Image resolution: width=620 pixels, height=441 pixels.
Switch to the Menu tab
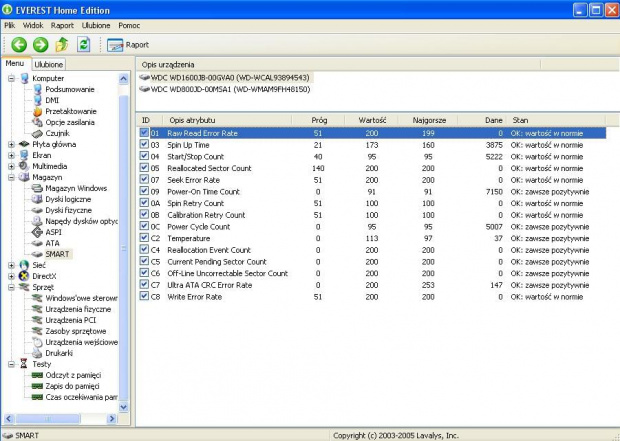15,63
